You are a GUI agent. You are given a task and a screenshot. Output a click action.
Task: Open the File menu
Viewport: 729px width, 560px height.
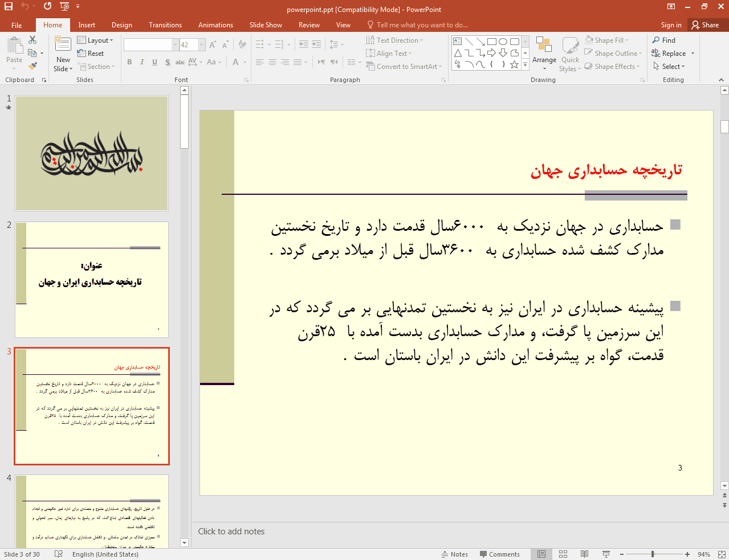point(17,25)
